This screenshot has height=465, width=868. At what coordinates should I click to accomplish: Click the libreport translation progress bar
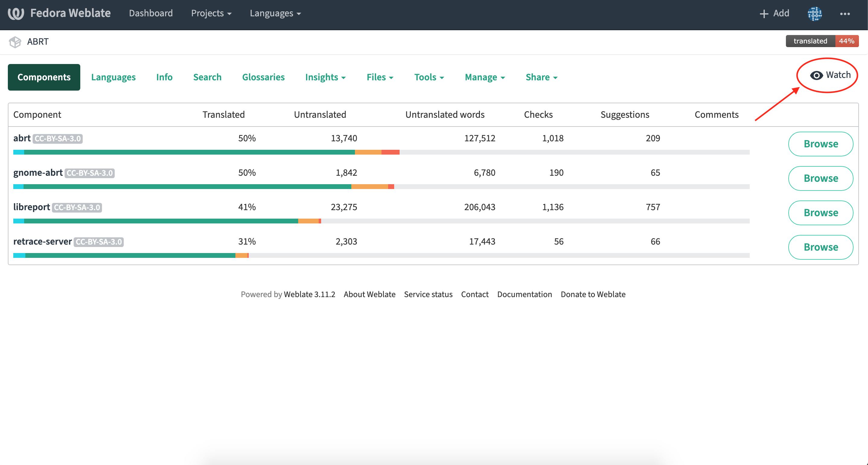tap(381, 221)
